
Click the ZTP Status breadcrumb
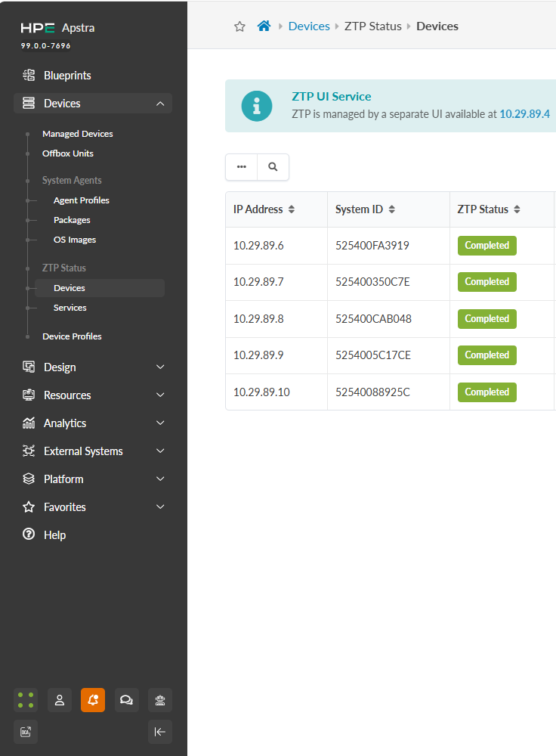(x=372, y=26)
